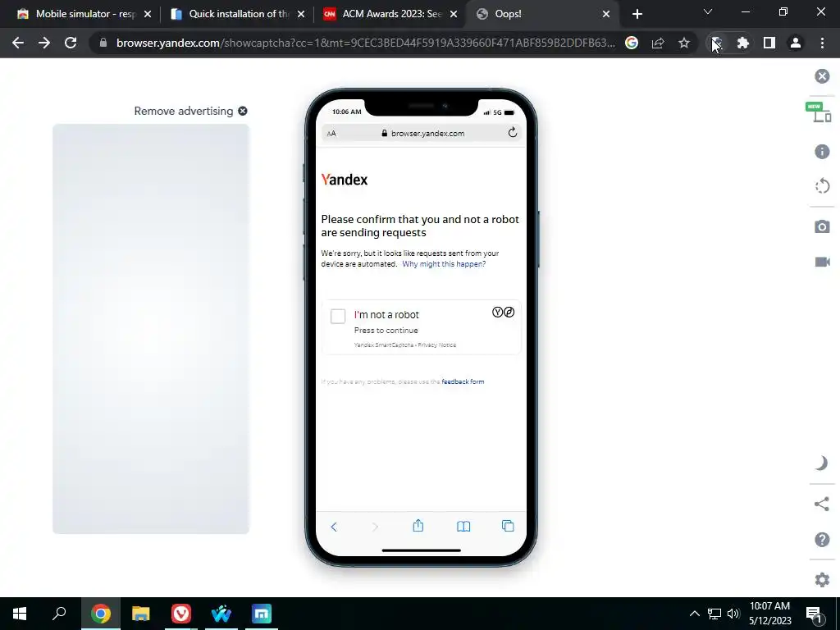Go back in Chrome
Viewport: 840px width, 630px height.
click(18, 43)
